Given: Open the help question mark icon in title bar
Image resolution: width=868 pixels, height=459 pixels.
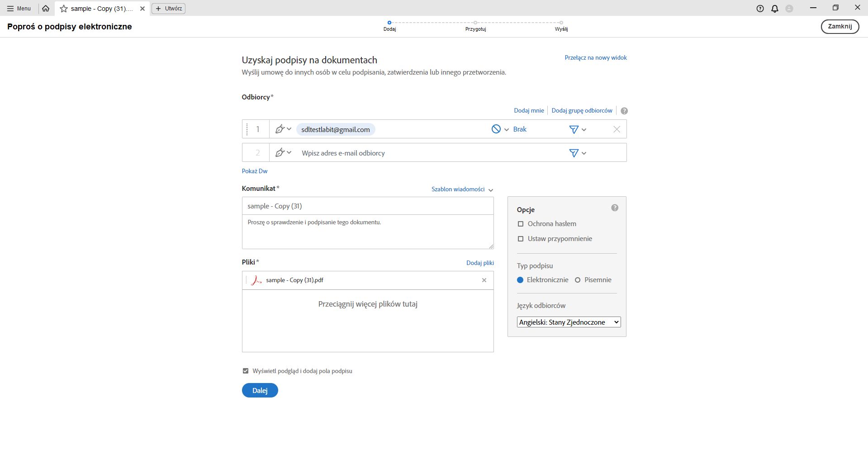Looking at the screenshot, I should (x=760, y=9).
